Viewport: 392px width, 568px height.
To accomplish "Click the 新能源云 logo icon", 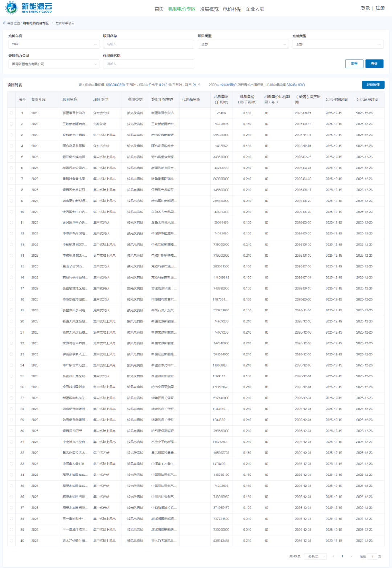I will point(12,8).
